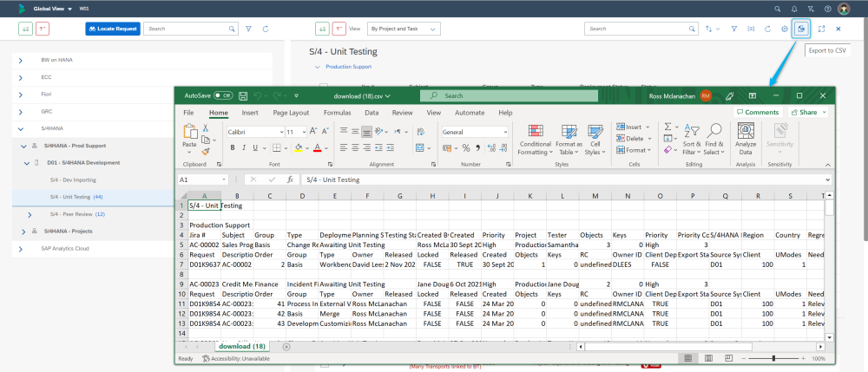Click the Save icon in Excel title bar

coord(242,95)
